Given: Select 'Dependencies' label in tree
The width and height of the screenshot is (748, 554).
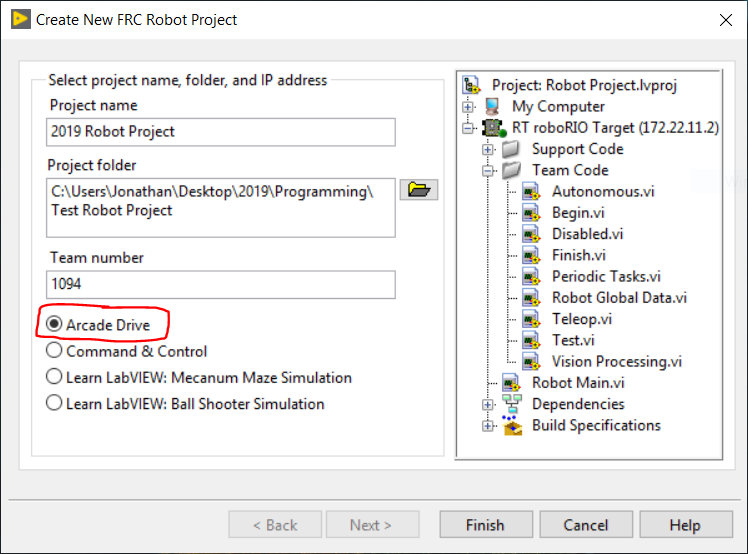Looking at the screenshot, I should click(578, 404).
